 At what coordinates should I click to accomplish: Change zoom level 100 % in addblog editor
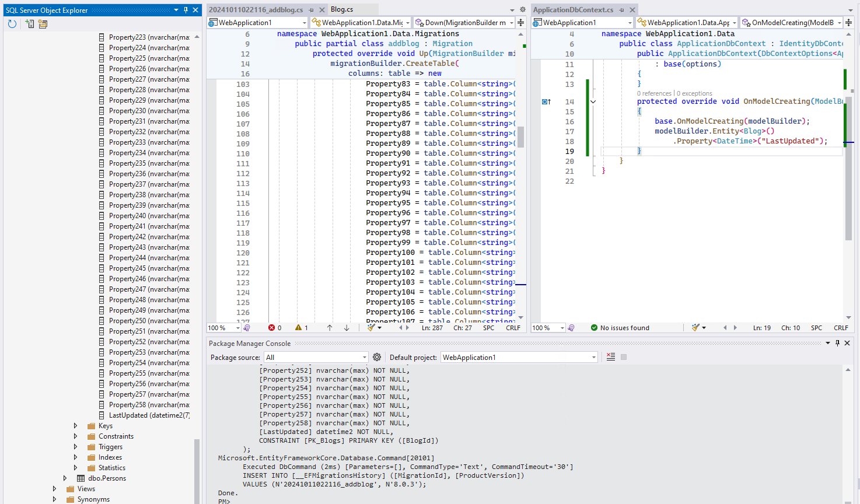pos(225,328)
